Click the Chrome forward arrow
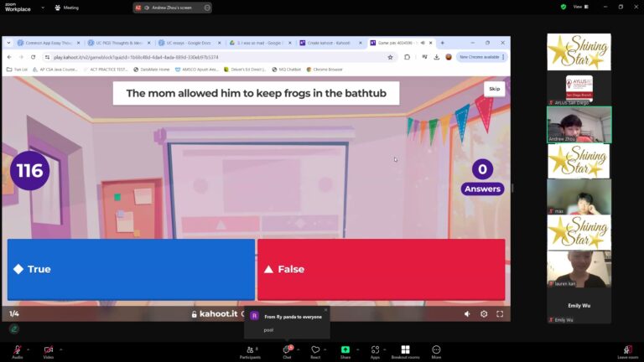The image size is (644, 362). point(21,57)
